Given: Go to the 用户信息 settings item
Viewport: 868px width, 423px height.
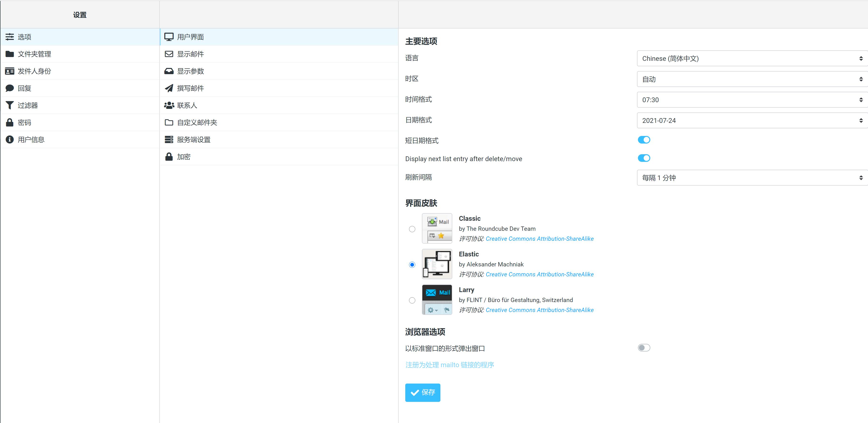Looking at the screenshot, I should pyautogui.click(x=31, y=140).
